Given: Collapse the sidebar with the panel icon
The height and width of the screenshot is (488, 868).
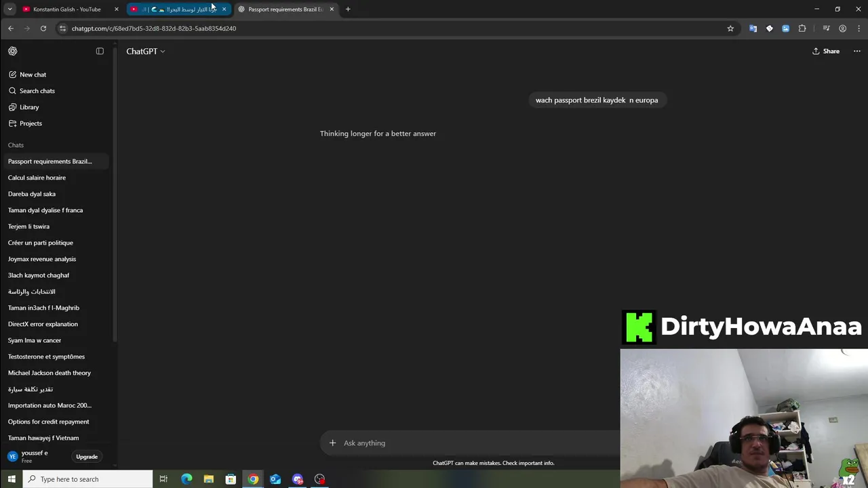Looking at the screenshot, I should click(x=100, y=51).
